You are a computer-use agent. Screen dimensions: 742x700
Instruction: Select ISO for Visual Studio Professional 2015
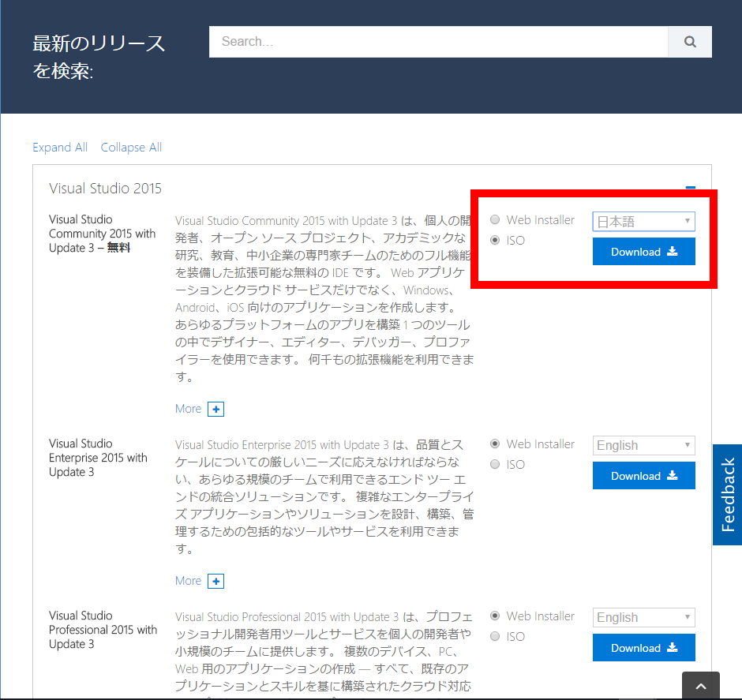(495, 636)
